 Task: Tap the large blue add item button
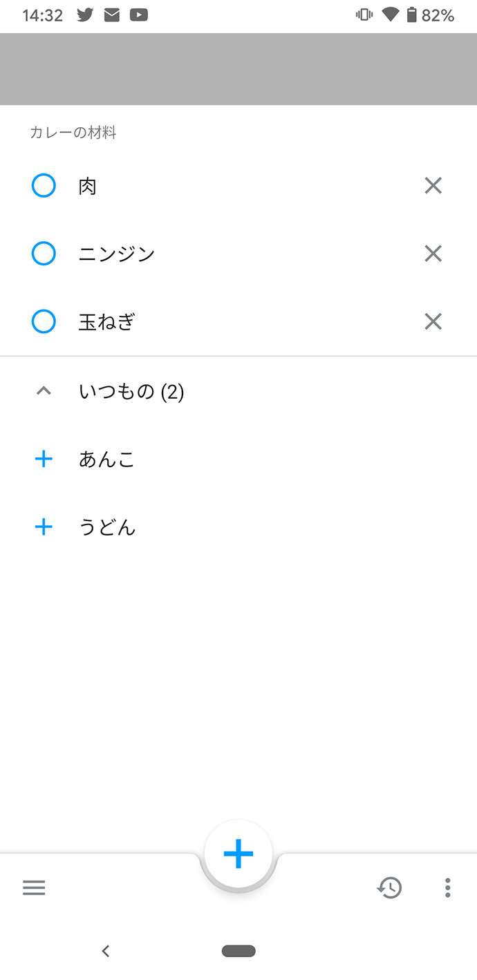tap(238, 854)
